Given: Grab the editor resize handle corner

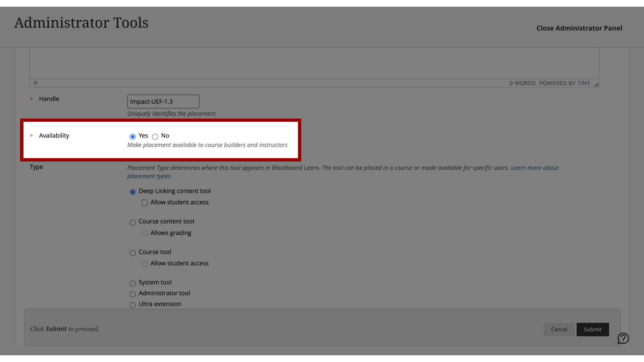Looking at the screenshot, I should [x=596, y=84].
